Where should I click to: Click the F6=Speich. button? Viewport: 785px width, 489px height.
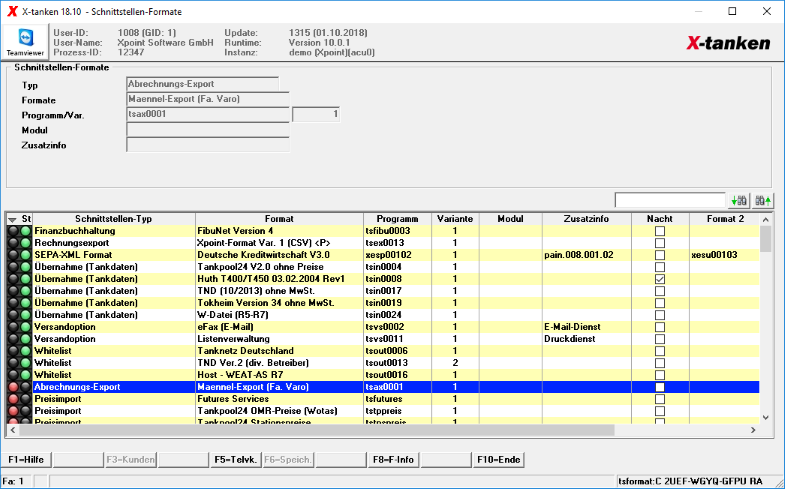click(x=288, y=459)
